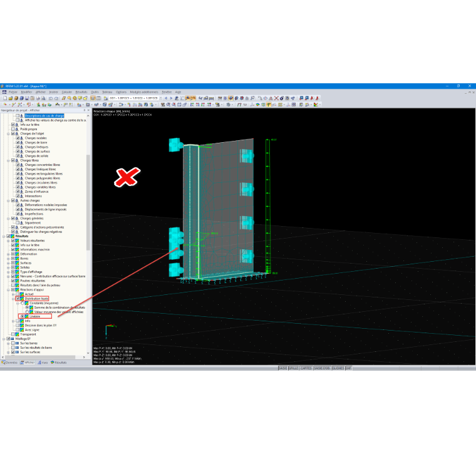Switch to the Données navigator tab
476x454 pixels.
point(9,363)
